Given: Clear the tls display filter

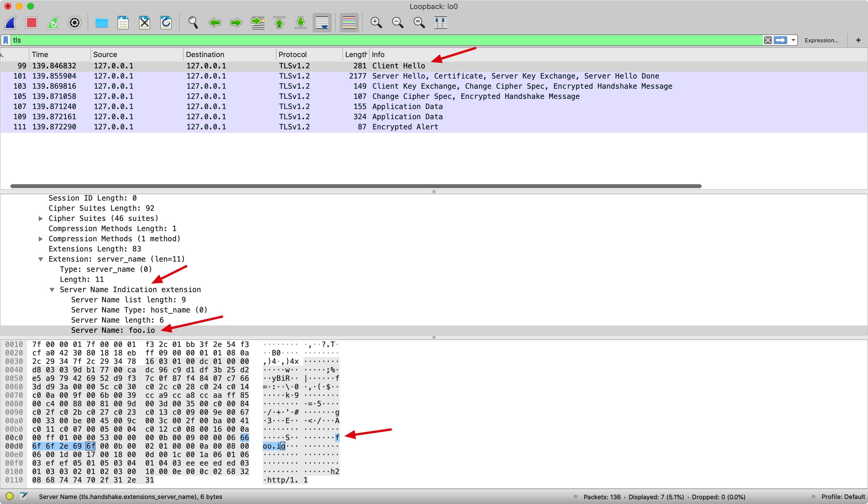Looking at the screenshot, I should 768,40.
